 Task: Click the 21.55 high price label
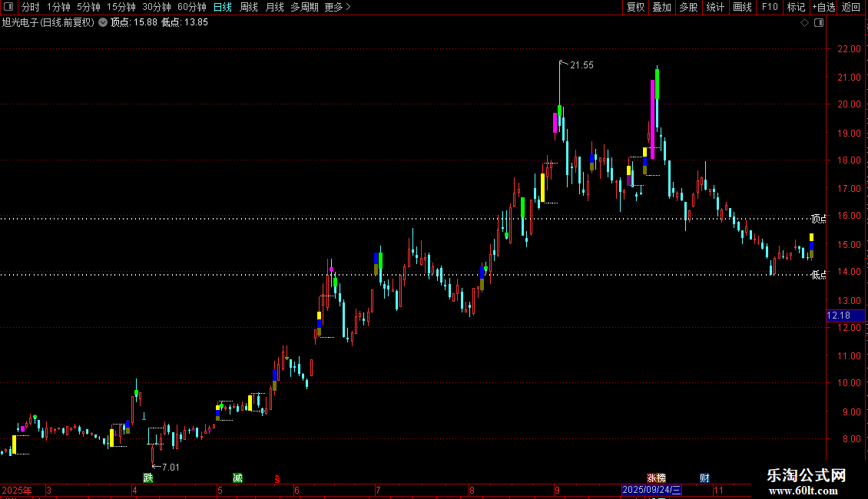[581, 65]
